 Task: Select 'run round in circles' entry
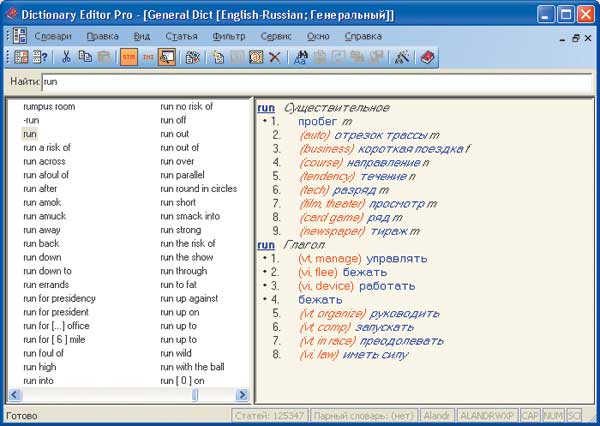tap(199, 189)
